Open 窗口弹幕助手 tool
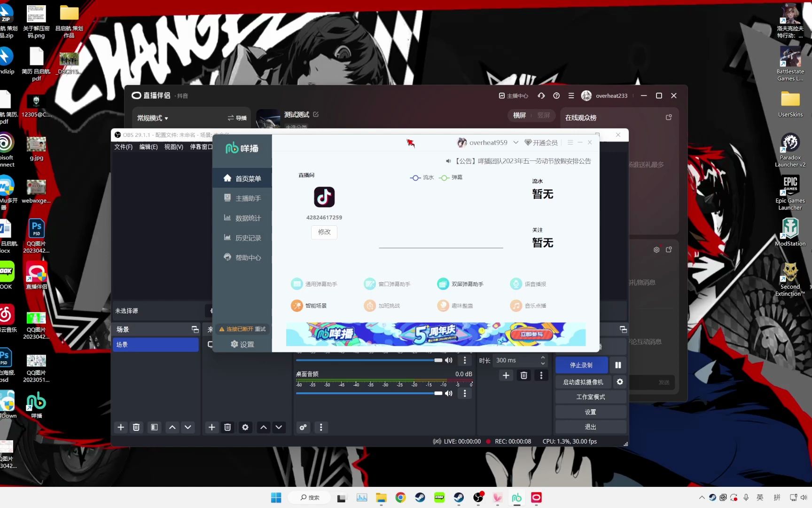Viewport: 812px width, 508px height. point(387,284)
